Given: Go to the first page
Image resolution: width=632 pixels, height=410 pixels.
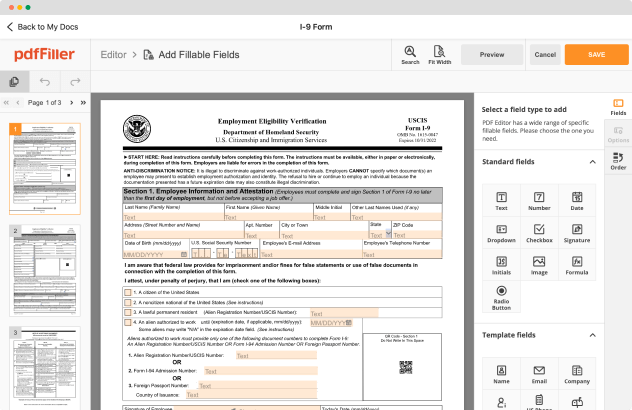Looking at the screenshot, I should [x=6, y=103].
